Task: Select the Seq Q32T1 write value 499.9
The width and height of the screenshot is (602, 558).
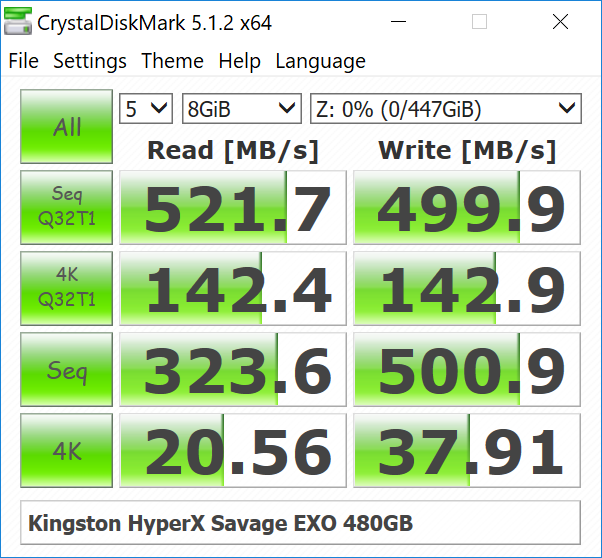Action: click(x=467, y=207)
